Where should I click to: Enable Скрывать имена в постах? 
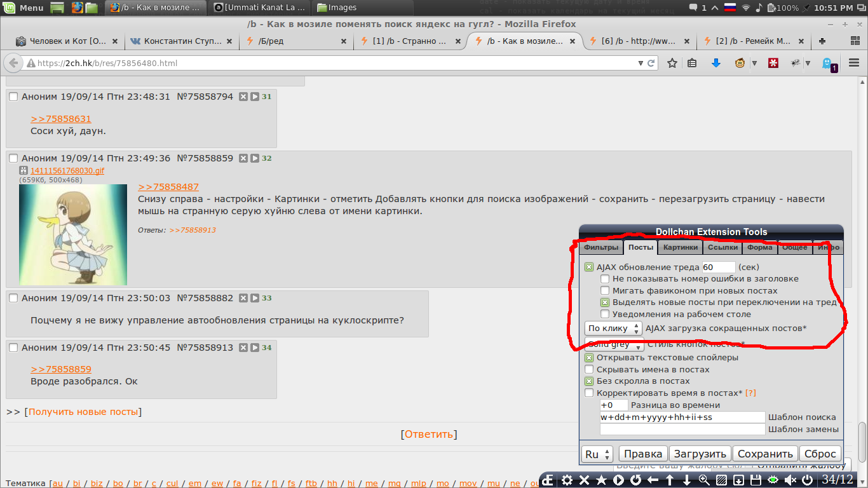coord(589,369)
